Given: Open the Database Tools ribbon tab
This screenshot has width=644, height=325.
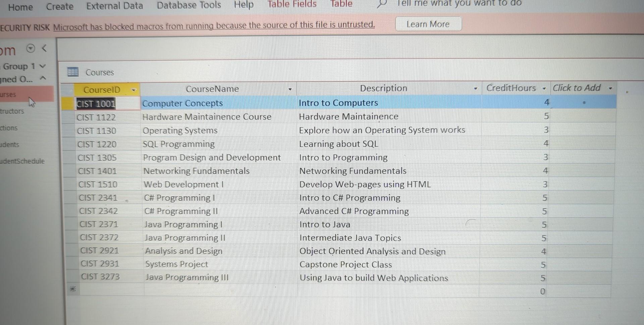Looking at the screenshot, I should pyautogui.click(x=189, y=5).
